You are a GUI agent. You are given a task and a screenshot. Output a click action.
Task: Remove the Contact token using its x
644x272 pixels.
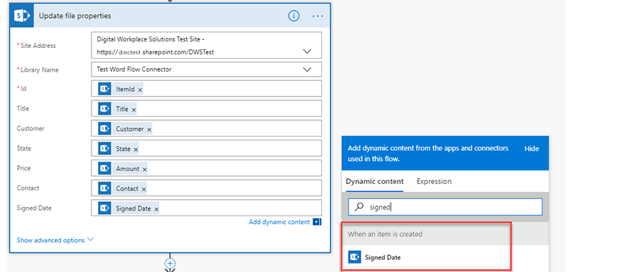pyautogui.click(x=144, y=189)
